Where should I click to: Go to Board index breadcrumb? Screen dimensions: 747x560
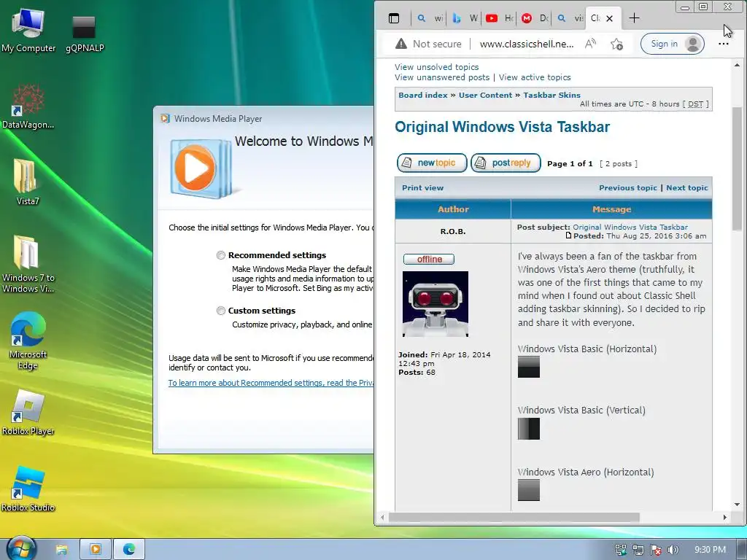pyautogui.click(x=422, y=95)
